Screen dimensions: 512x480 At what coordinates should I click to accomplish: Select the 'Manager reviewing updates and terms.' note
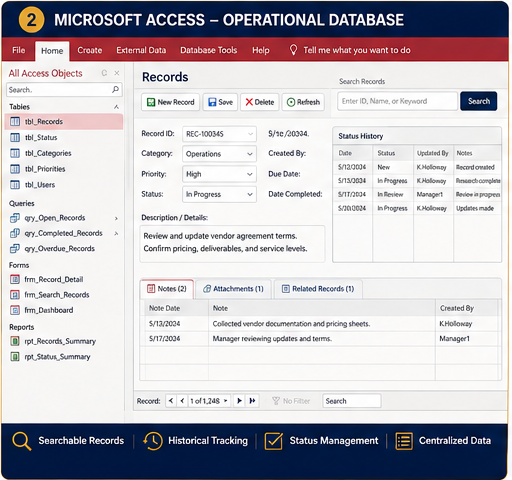[x=272, y=339]
